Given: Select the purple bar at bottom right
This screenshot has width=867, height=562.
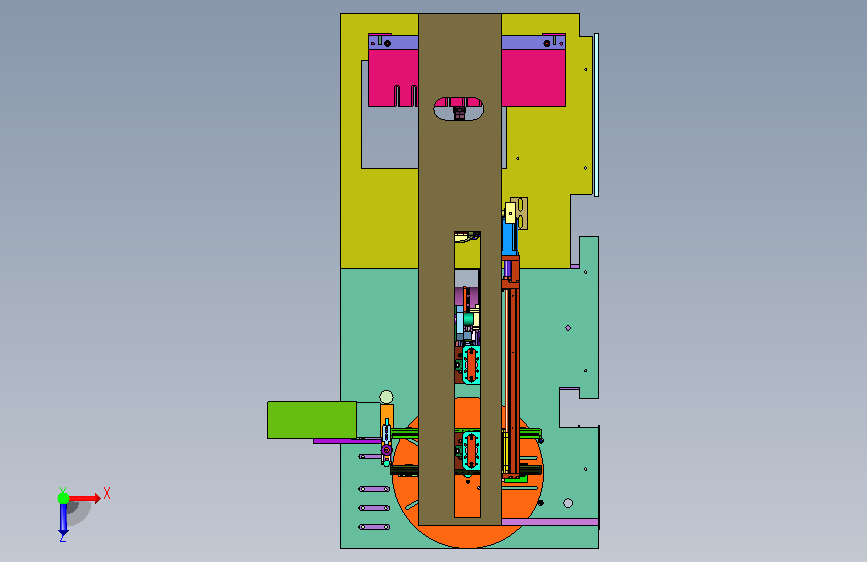Looking at the screenshot, I should [550, 522].
